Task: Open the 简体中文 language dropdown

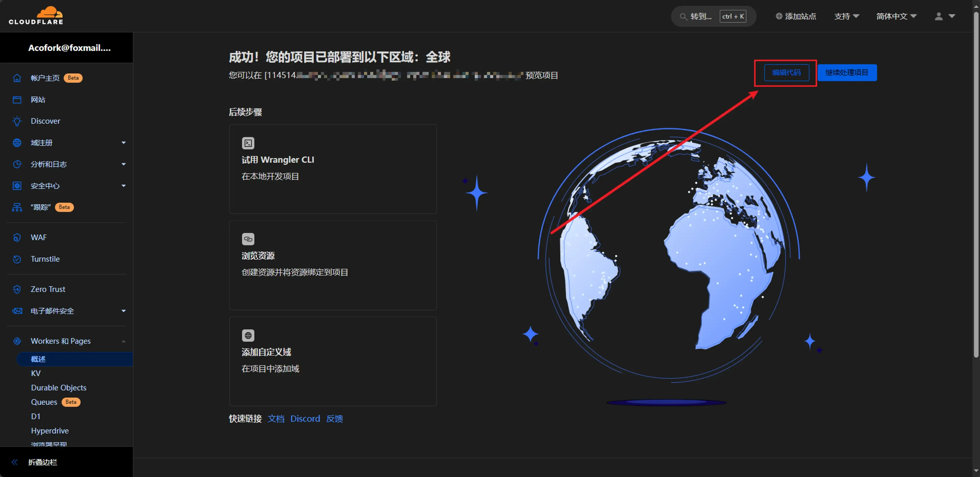Action: coord(896,16)
